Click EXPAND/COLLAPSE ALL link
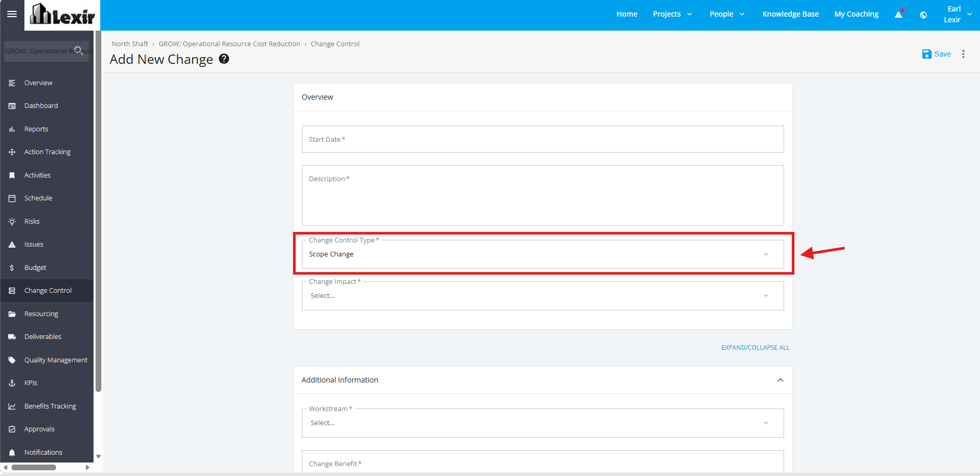 coord(755,348)
